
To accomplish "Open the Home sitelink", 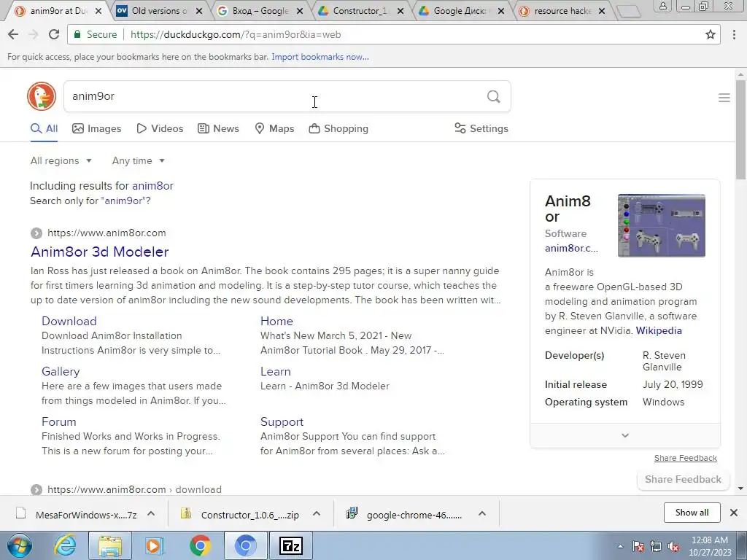I will click(x=276, y=322).
